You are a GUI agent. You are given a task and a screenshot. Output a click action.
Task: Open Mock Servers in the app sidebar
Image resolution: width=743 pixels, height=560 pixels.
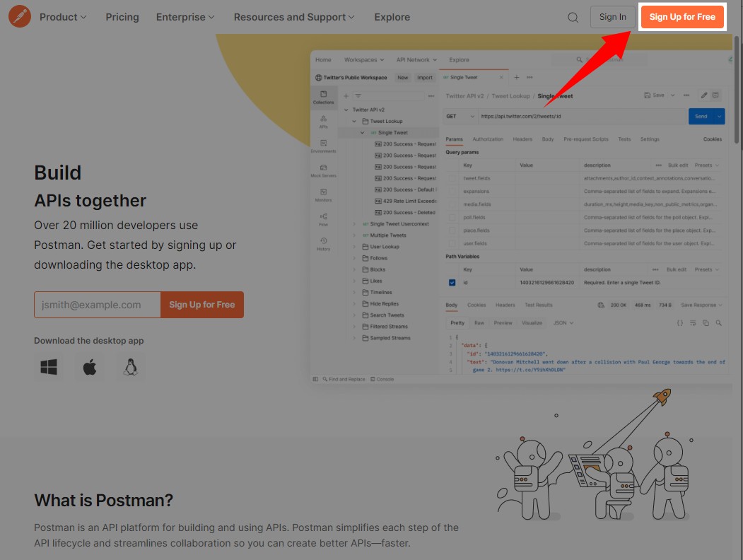(324, 170)
